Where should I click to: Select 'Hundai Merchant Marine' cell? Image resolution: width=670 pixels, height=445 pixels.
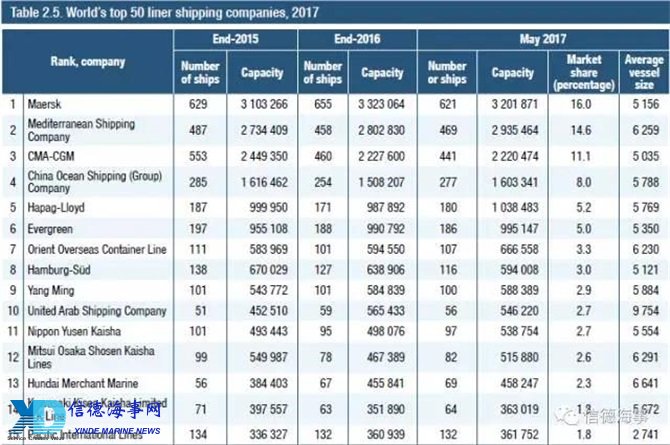83,383
